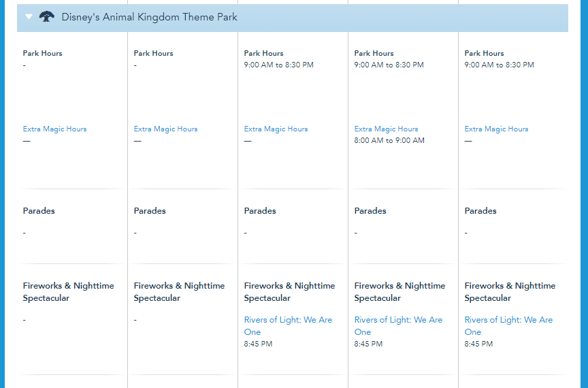This screenshot has width=588, height=388.
Task: Click Park Hours heading in the third column
Action: [x=263, y=53]
